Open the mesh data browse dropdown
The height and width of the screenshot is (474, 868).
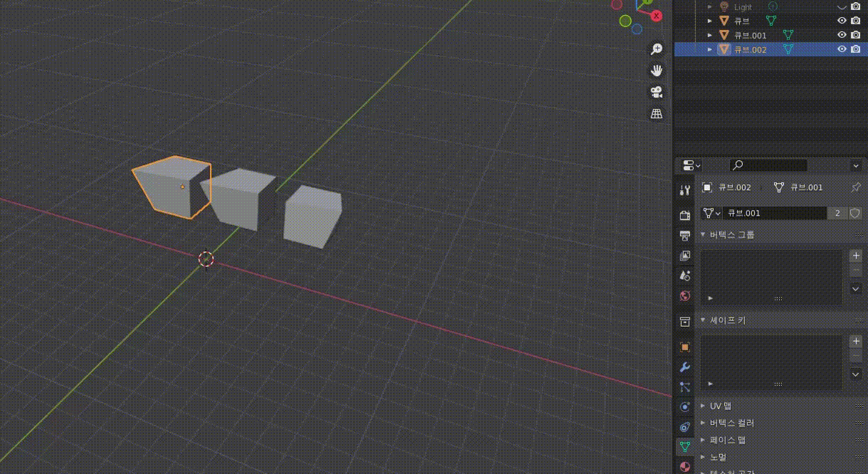(x=711, y=213)
